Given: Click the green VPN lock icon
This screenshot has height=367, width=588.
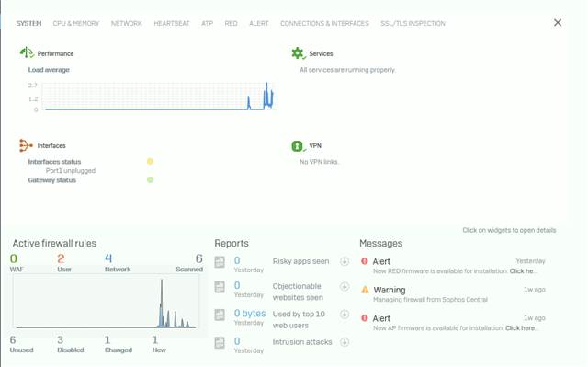Looking at the screenshot, I should (x=298, y=146).
